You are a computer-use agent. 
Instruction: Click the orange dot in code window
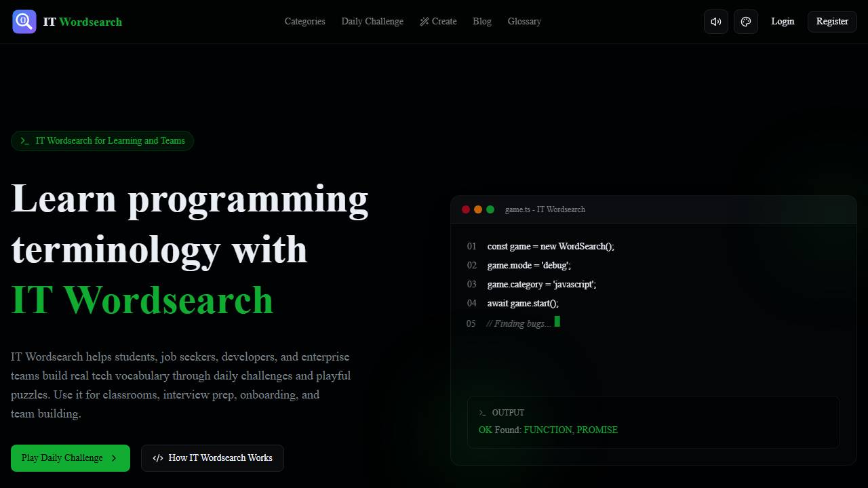(x=478, y=209)
